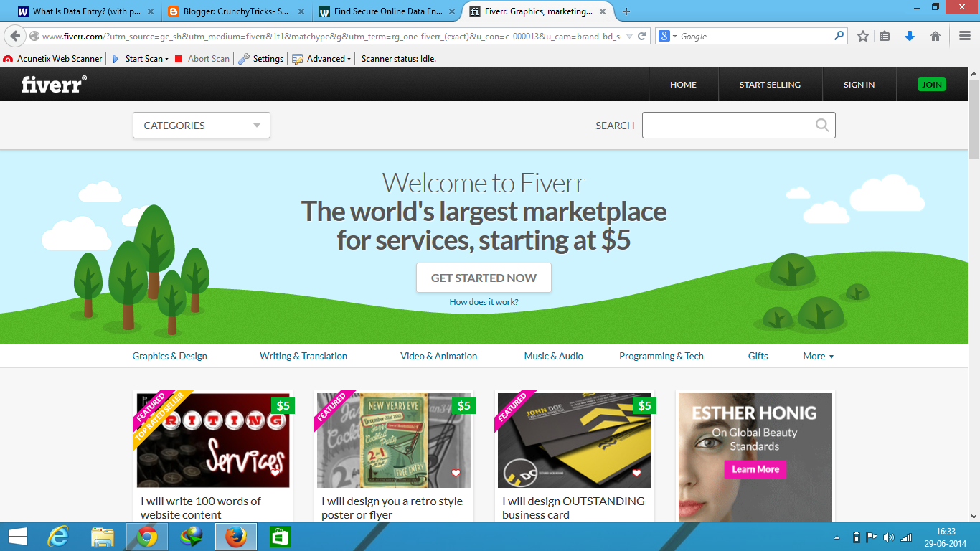
Task: Open the bookmarks list icon
Action: coord(885,36)
